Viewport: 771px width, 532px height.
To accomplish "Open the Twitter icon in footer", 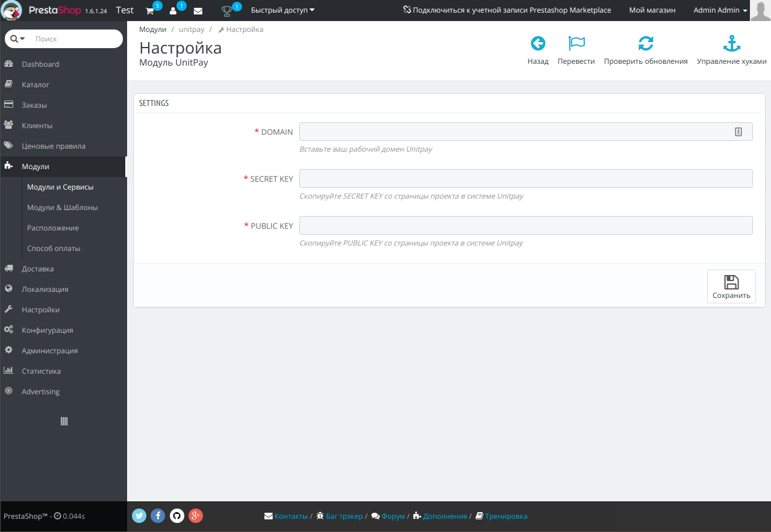I will pyautogui.click(x=139, y=516).
